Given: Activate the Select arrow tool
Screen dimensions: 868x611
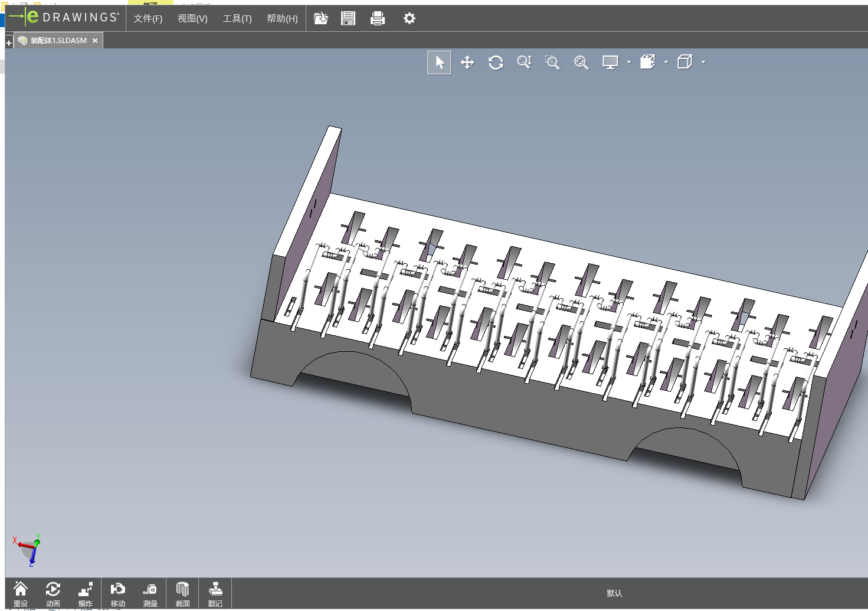Looking at the screenshot, I should tap(440, 63).
